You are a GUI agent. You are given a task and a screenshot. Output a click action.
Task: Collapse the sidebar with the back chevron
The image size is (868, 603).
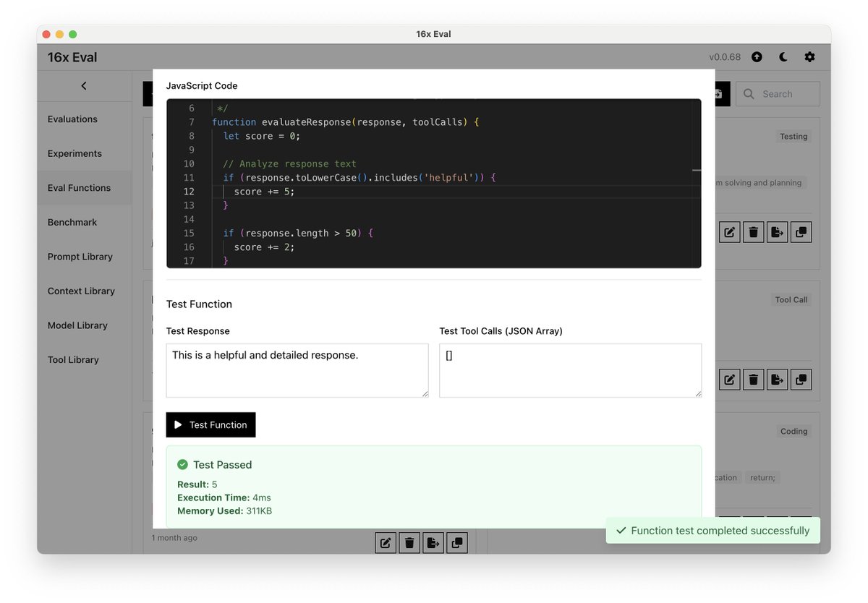point(84,86)
